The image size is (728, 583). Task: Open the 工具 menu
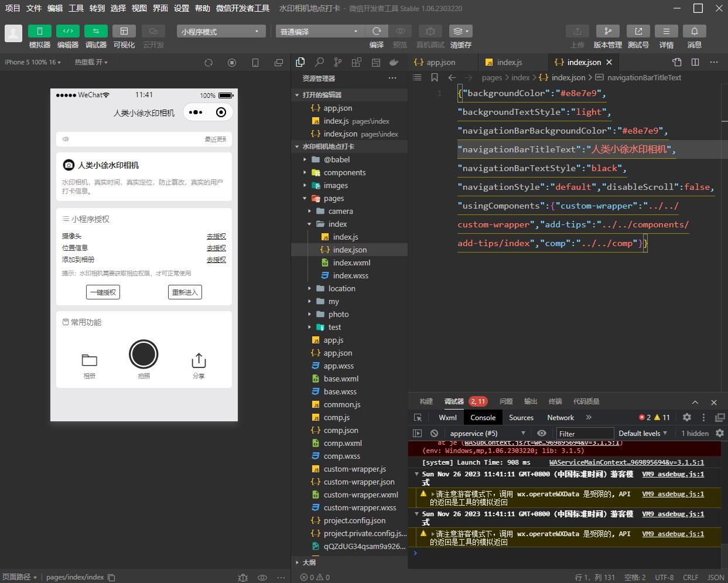(x=76, y=8)
